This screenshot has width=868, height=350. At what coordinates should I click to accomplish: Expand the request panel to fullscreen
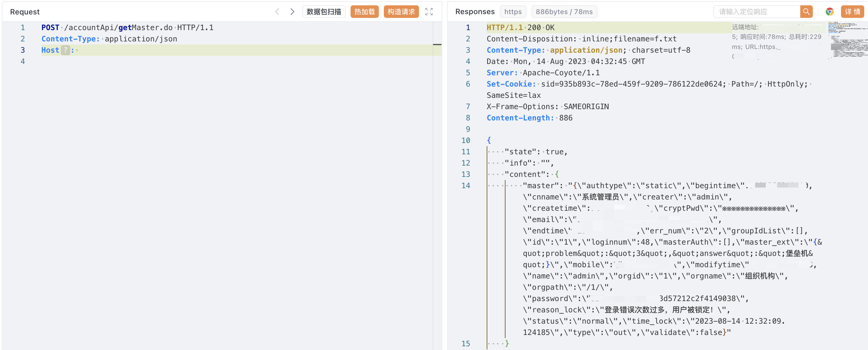[x=429, y=12]
